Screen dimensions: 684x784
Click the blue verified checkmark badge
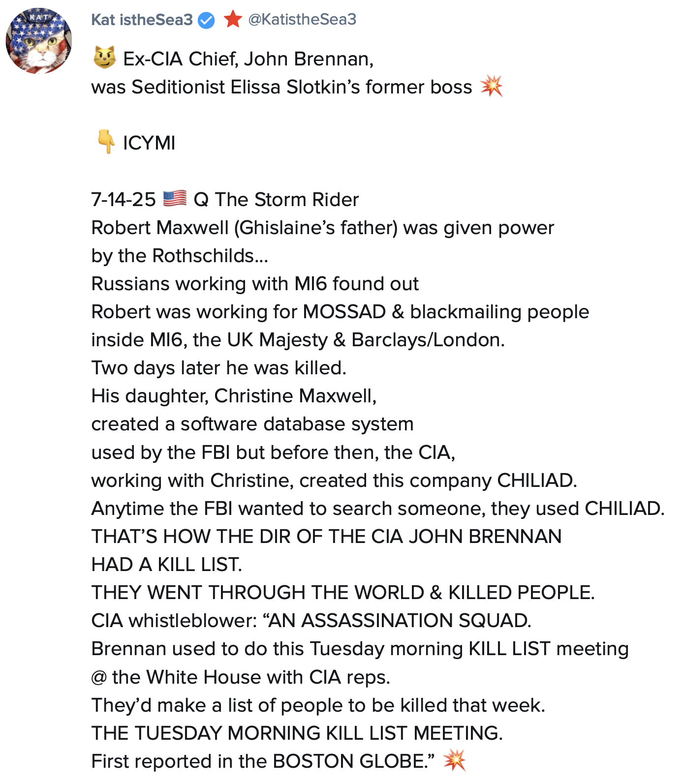pyautogui.click(x=206, y=20)
